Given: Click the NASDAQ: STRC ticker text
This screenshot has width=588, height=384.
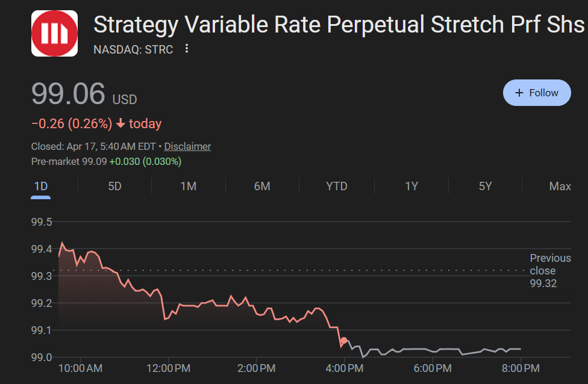Looking at the screenshot, I should click(x=133, y=50).
